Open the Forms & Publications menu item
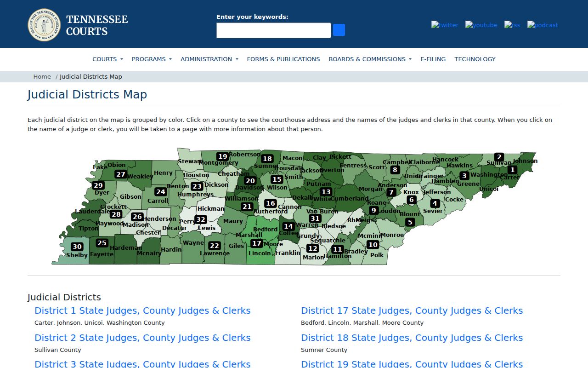This screenshot has height=368, width=588. (283, 59)
